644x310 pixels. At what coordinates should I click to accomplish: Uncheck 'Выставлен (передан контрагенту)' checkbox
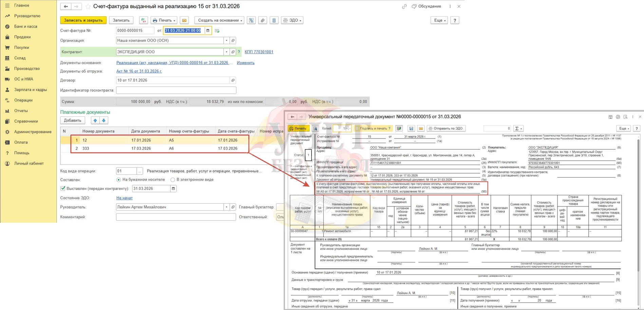63,188
